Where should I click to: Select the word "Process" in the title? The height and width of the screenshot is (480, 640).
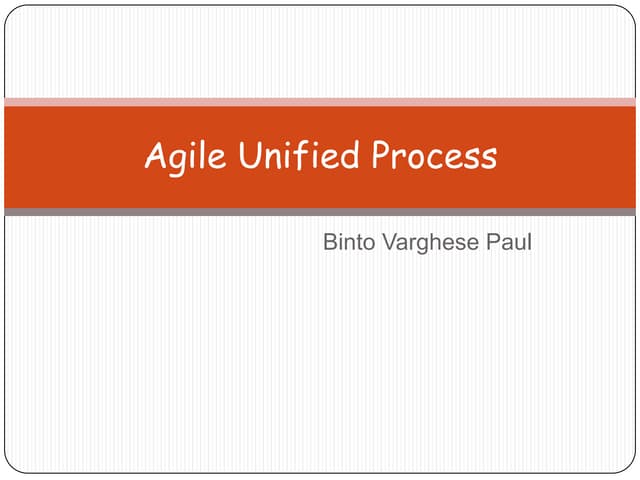pos(434,156)
